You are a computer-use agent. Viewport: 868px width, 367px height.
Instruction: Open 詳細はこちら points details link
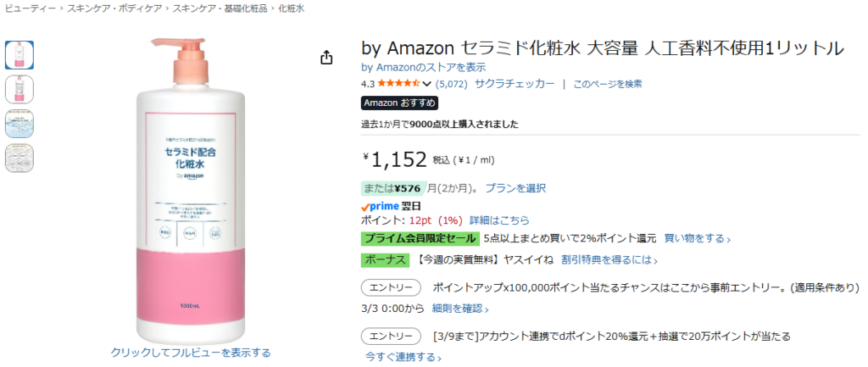499,220
